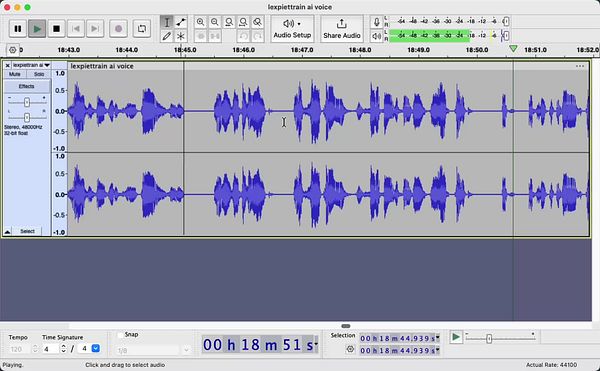Viewport: 600px width, 371px height.
Task: Adjust the recording level slider handle
Action: pos(506,21)
